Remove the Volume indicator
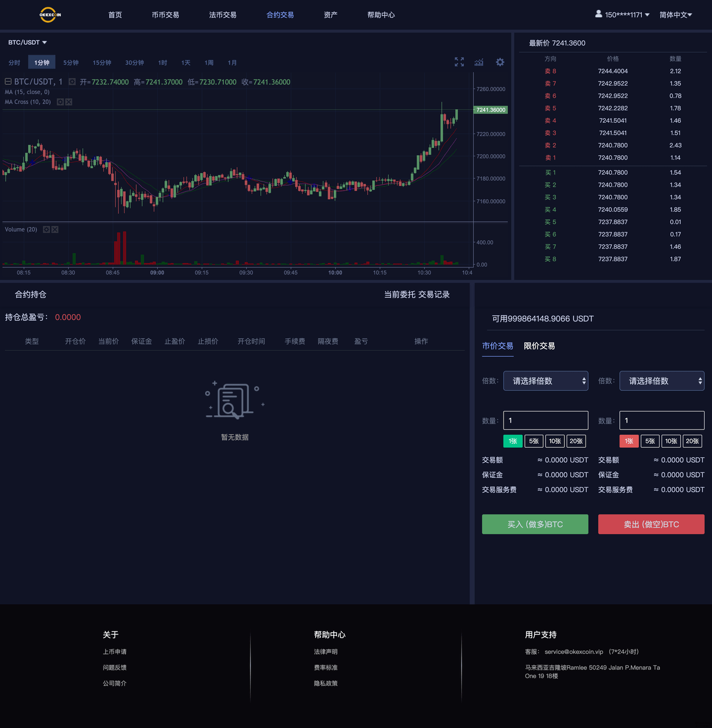This screenshot has width=712, height=728. pyautogui.click(x=55, y=229)
